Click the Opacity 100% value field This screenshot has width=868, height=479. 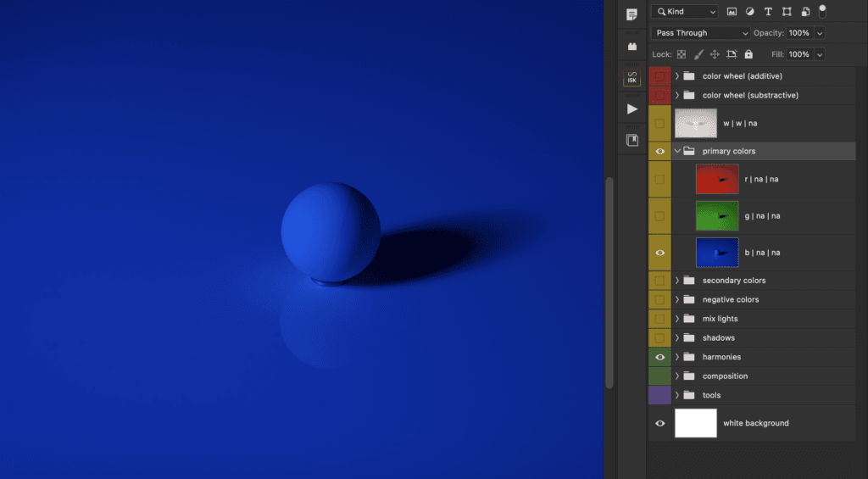click(x=799, y=33)
